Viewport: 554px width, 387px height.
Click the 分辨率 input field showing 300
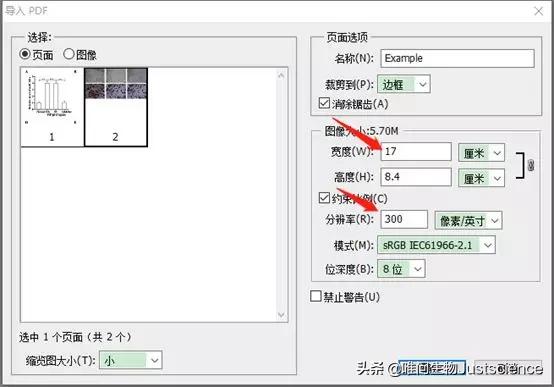pyautogui.click(x=404, y=219)
